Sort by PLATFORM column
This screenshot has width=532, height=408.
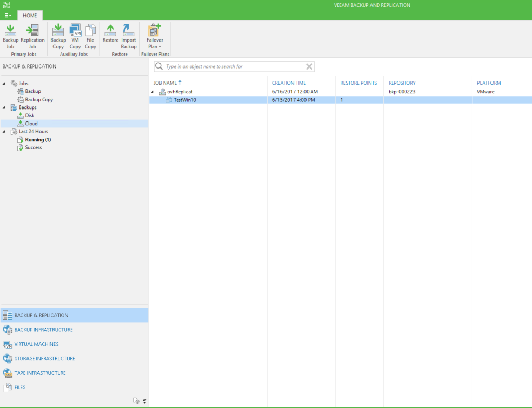(x=489, y=83)
